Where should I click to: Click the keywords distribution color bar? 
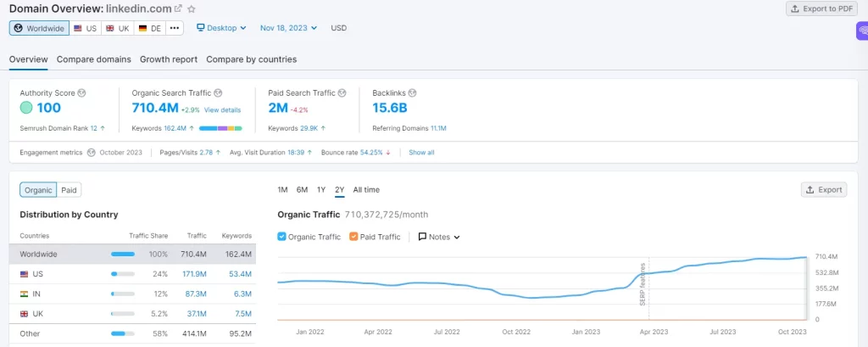(x=220, y=128)
